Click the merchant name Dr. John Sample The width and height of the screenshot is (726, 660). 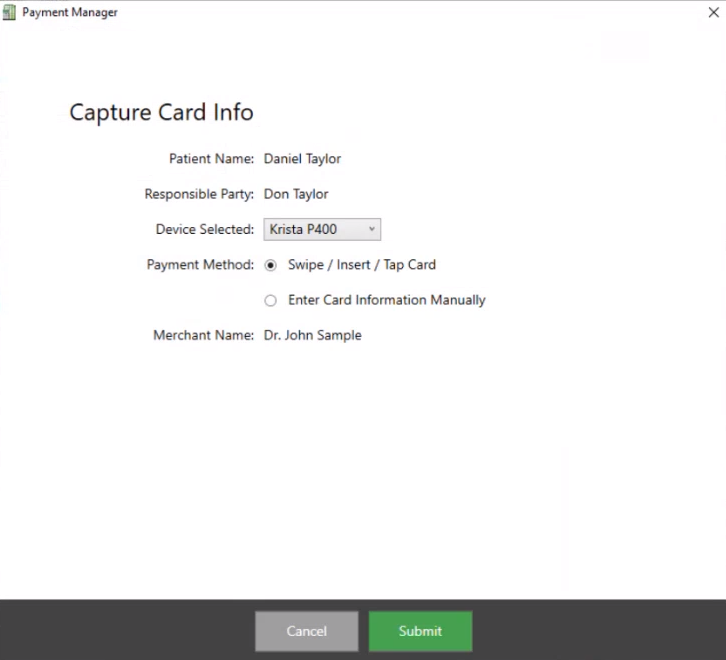pyautogui.click(x=312, y=335)
